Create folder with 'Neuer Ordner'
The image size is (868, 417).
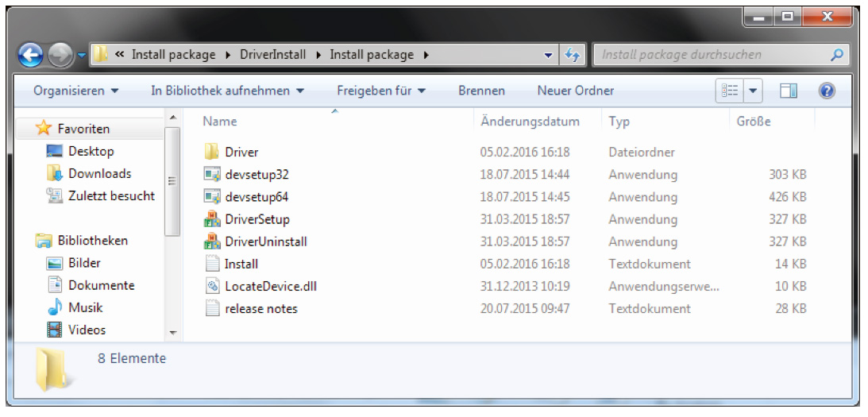pos(576,91)
